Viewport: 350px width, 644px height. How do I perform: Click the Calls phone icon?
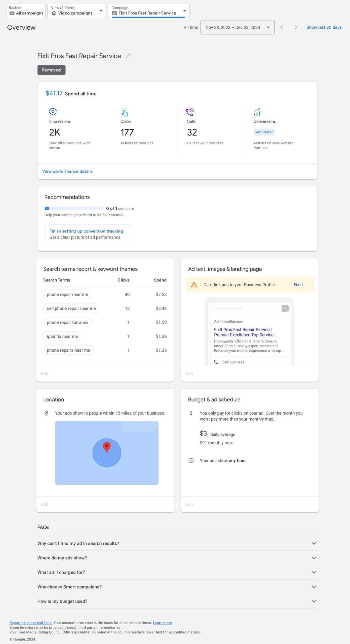[190, 112]
